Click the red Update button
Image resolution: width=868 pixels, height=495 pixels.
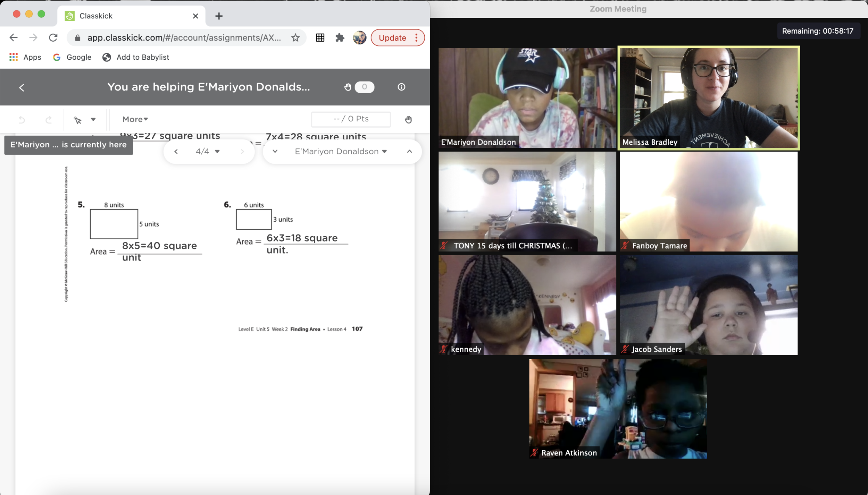(392, 37)
